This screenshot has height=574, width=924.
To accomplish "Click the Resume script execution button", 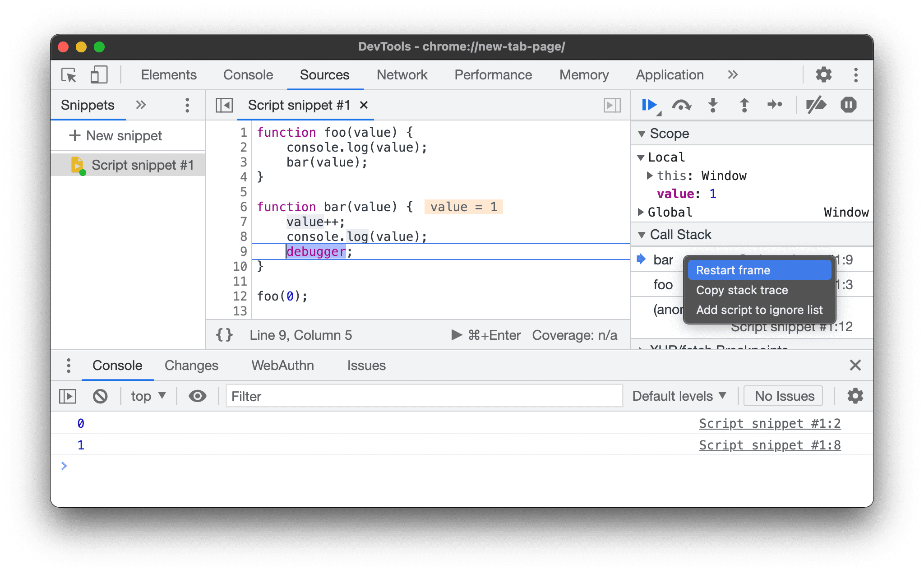I will click(x=648, y=105).
